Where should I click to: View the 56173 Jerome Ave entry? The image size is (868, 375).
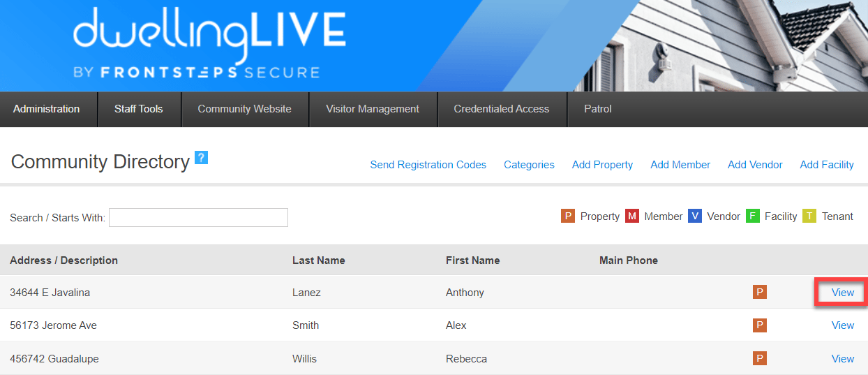point(843,325)
